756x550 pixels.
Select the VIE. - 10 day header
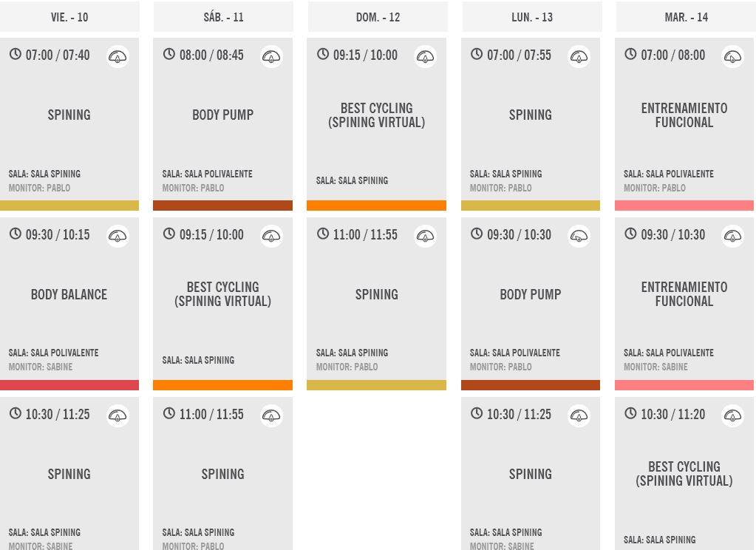pyautogui.click(x=69, y=17)
